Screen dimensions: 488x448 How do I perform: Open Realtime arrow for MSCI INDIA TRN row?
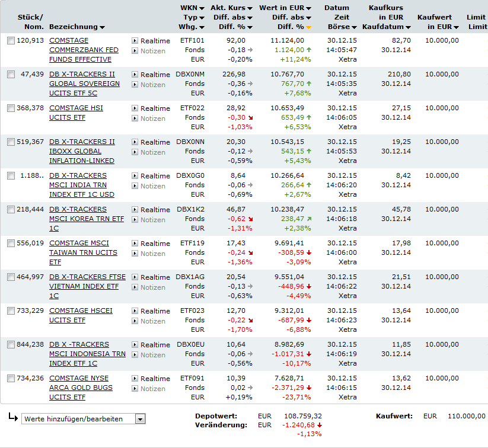pyautogui.click(x=135, y=175)
